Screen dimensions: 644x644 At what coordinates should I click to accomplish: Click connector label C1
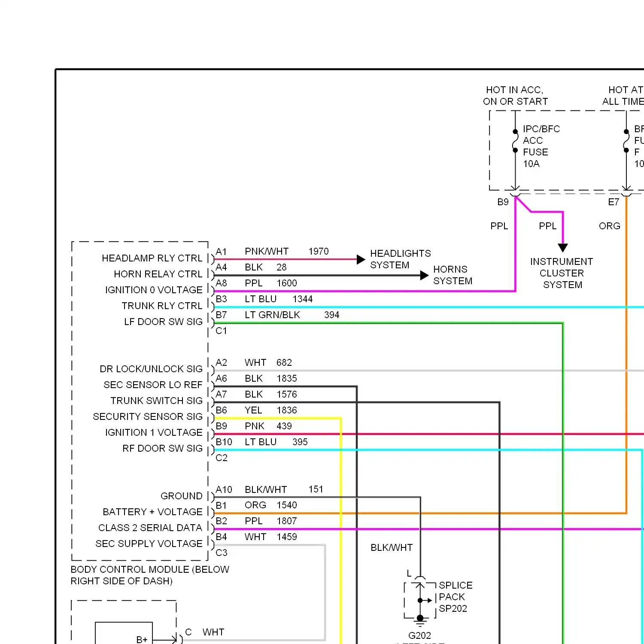(x=221, y=331)
